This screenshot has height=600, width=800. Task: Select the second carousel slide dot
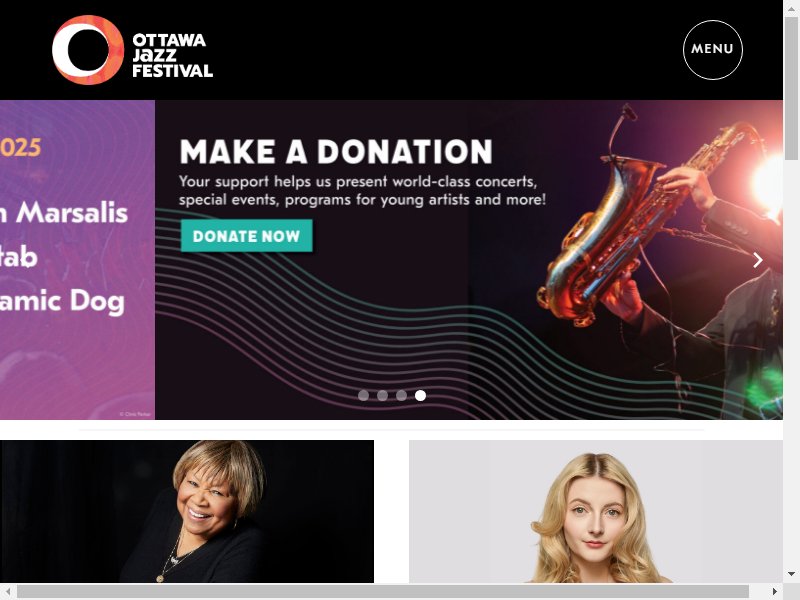(382, 395)
